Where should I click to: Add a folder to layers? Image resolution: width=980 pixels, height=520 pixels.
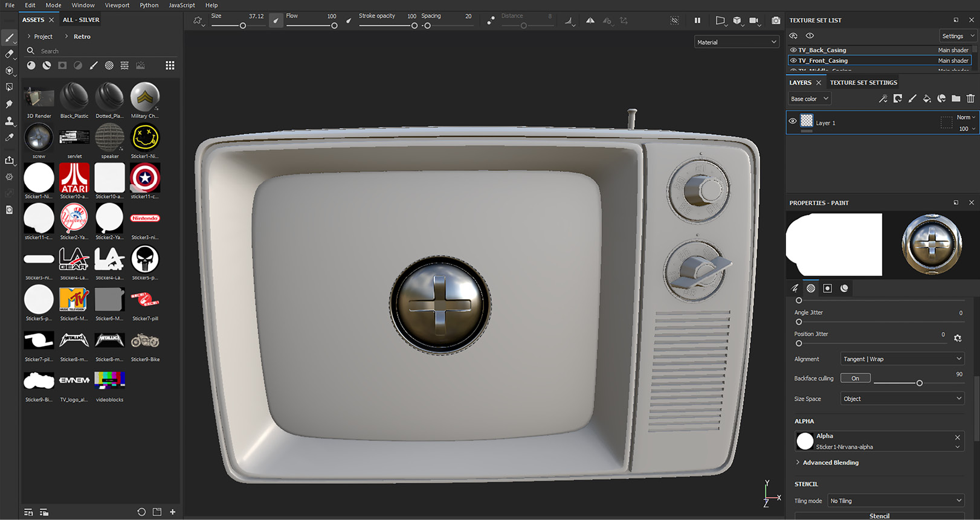tap(956, 98)
